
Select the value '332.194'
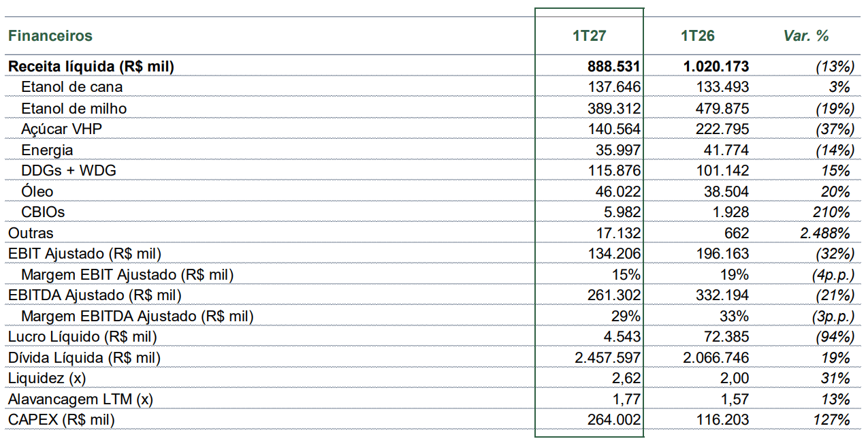(x=723, y=295)
